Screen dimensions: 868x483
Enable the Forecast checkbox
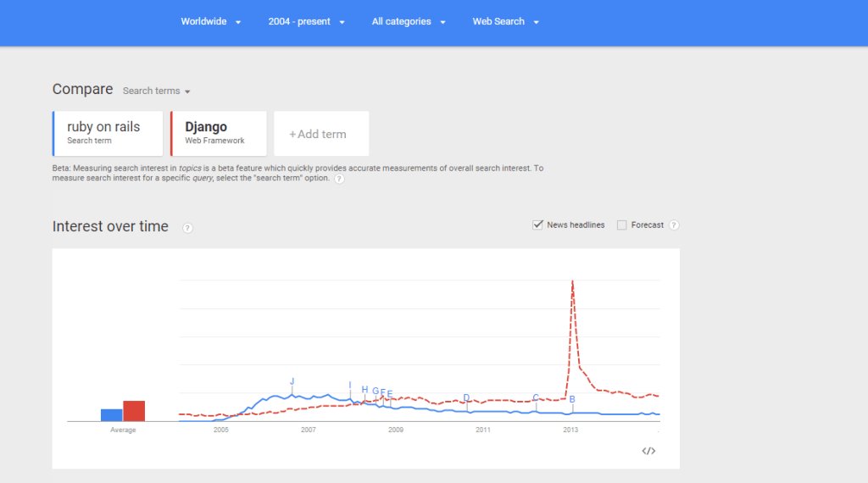[x=621, y=225]
